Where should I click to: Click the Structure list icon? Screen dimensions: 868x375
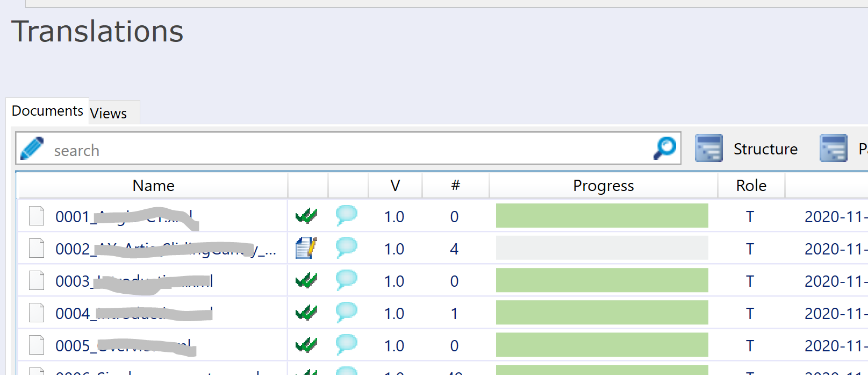[x=708, y=148]
